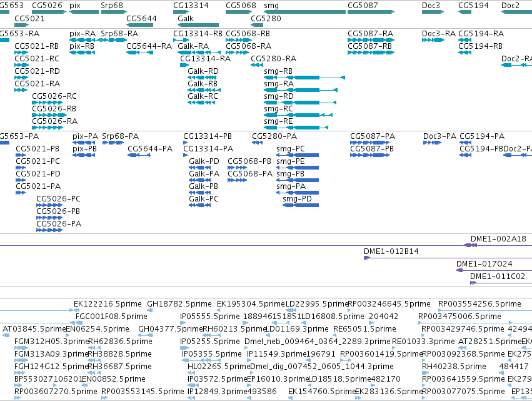Image resolution: width=532 pixels, height=401 pixels.
Task: Click the CG5021-PC protein label
Action: coord(38,161)
